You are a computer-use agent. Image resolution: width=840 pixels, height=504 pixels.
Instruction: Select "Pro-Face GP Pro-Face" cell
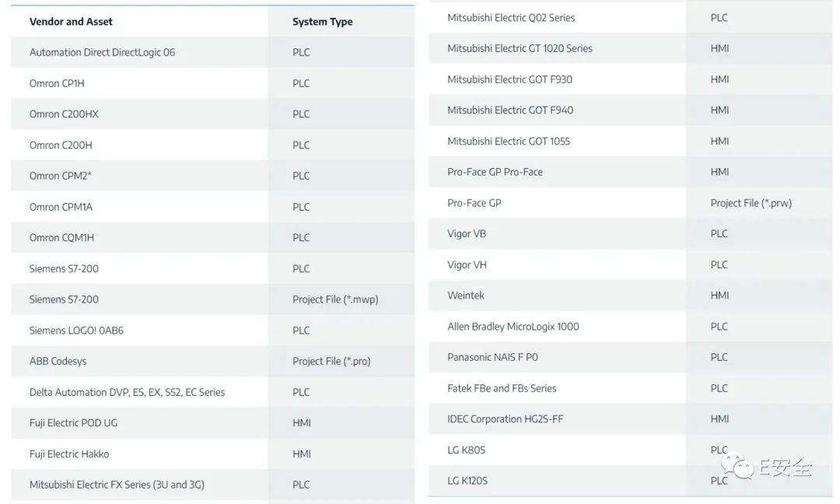495,172
